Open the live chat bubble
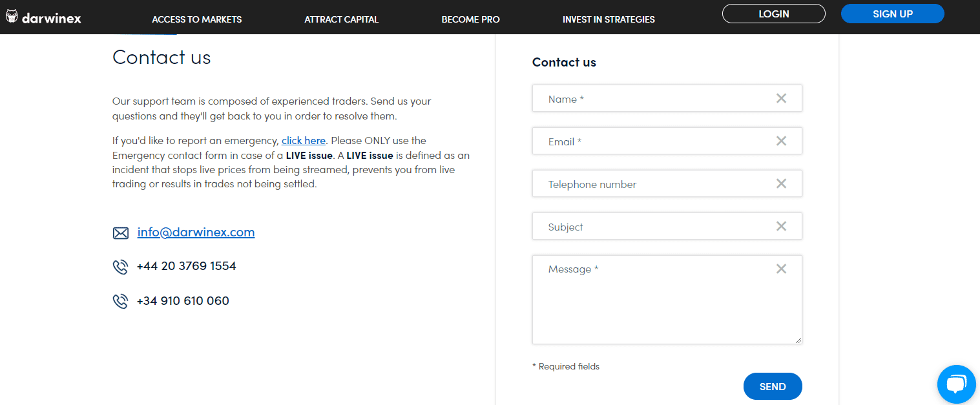This screenshot has width=980, height=405. click(x=956, y=385)
